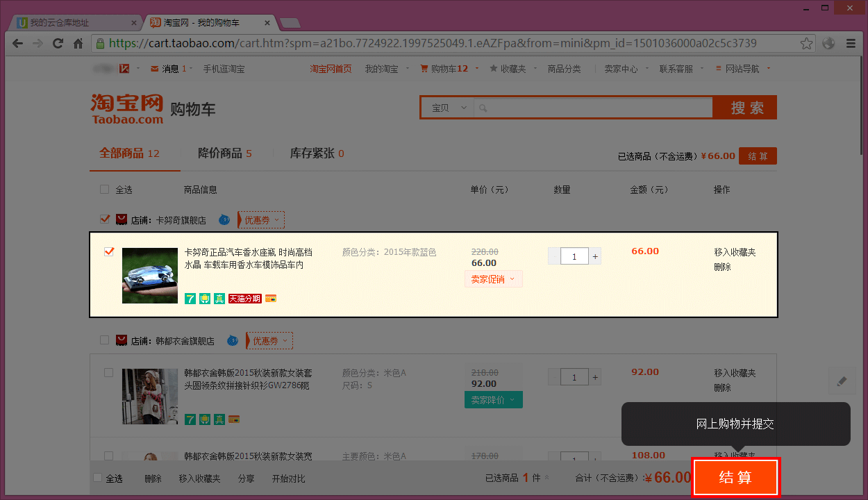Viewport: 868px width, 500px height.
Task: Switch to 我的云仓库地址 browser tab
Action: click(77, 23)
